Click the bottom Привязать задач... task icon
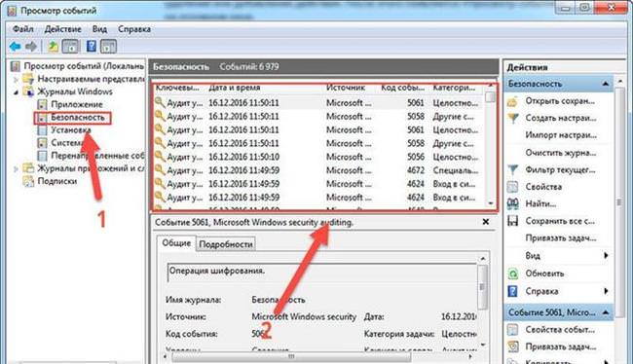Image resolution: width=633 pixels, height=364 pixels. (x=512, y=346)
